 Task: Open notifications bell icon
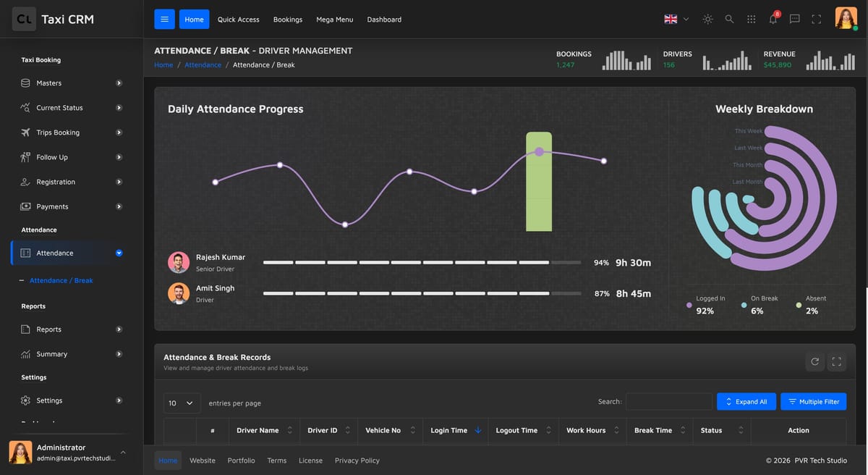(x=773, y=18)
